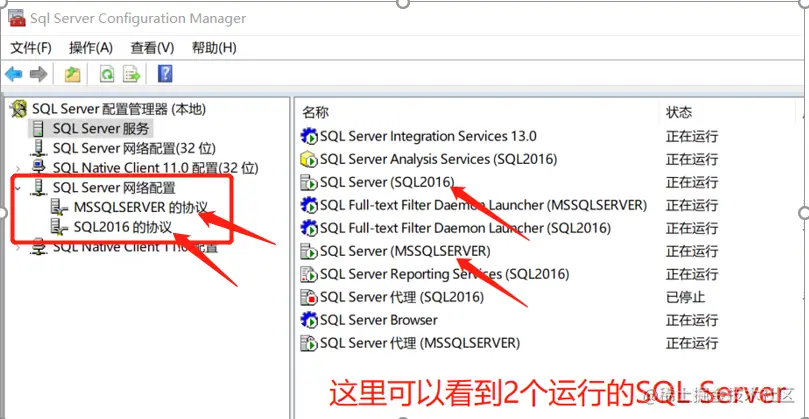Open the 查看(V) menu
Image resolution: width=809 pixels, height=419 pixels.
pyautogui.click(x=152, y=48)
